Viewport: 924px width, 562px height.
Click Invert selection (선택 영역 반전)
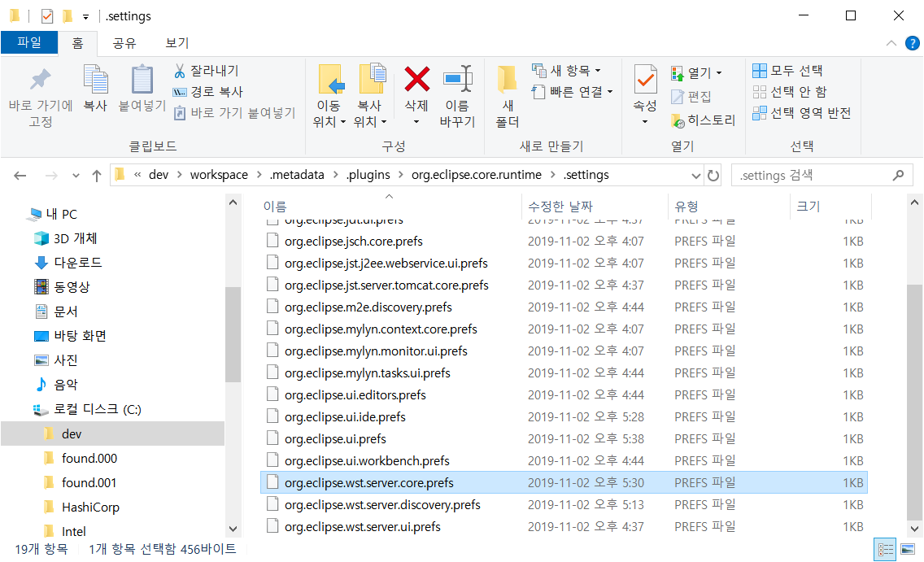(801, 113)
